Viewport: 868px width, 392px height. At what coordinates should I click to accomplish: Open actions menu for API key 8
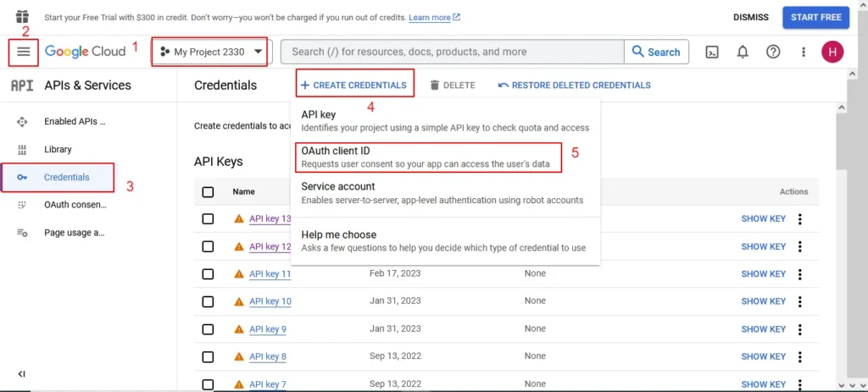coord(800,357)
